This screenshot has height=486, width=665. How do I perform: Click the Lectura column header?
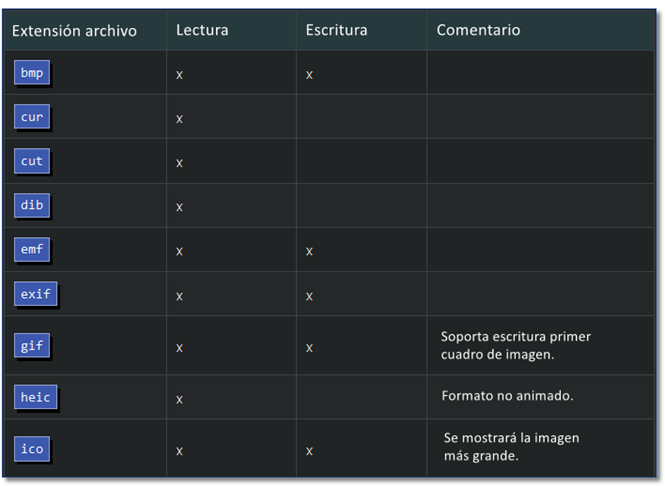click(x=202, y=30)
